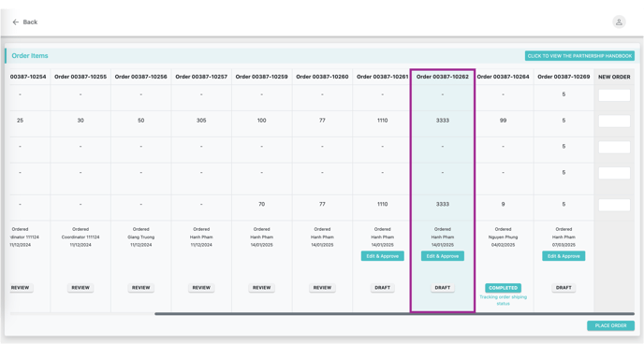644x344 pixels.
Task: Click Coordinator 111124 under Order 00387-10255
Action: tap(80, 237)
